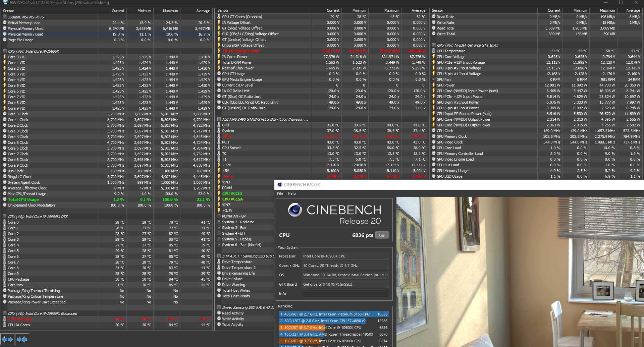This screenshot has width=644, height=347.
Task: Click the icon beside Virtual Memory Load
Action: (5, 23)
